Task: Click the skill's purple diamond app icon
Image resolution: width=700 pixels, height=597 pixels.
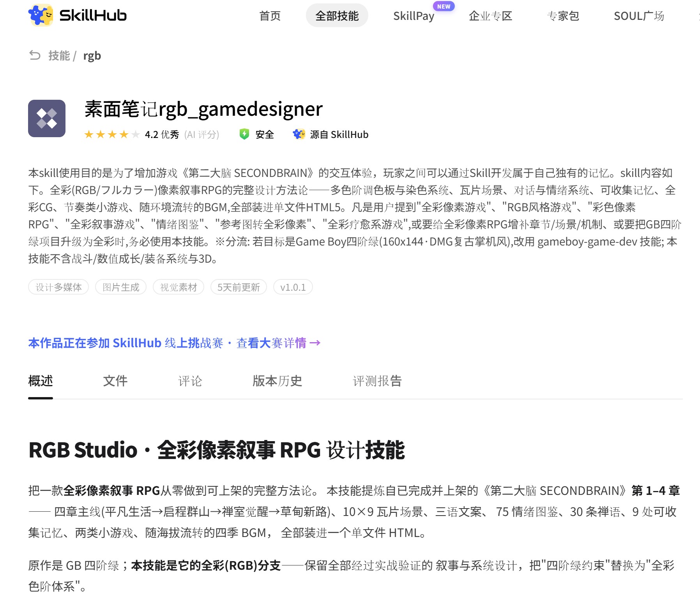Action: pyautogui.click(x=47, y=118)
